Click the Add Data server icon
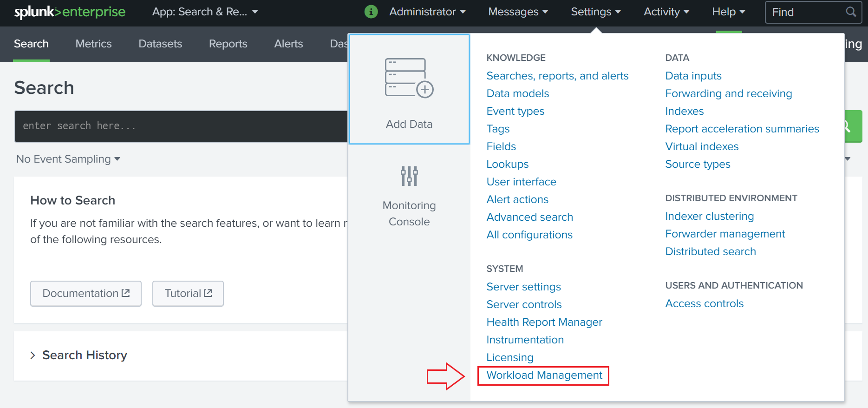 pyautogui.click(x=409, y=78)
